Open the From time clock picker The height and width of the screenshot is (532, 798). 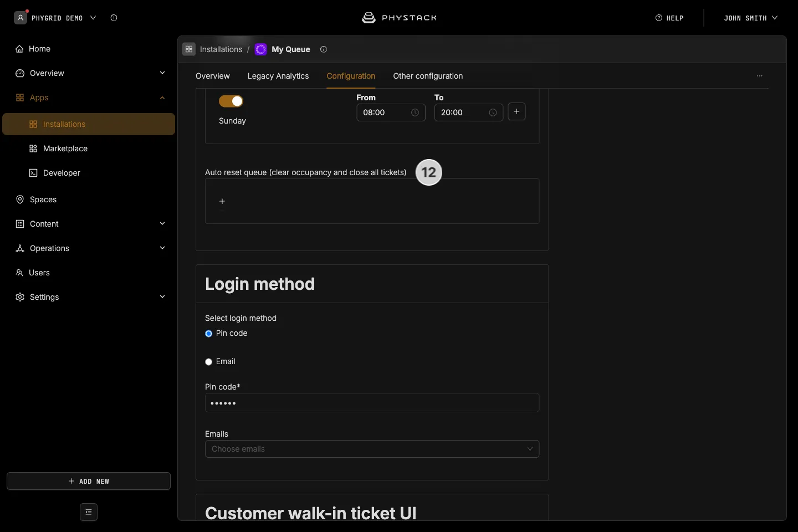tap(415, 112)
